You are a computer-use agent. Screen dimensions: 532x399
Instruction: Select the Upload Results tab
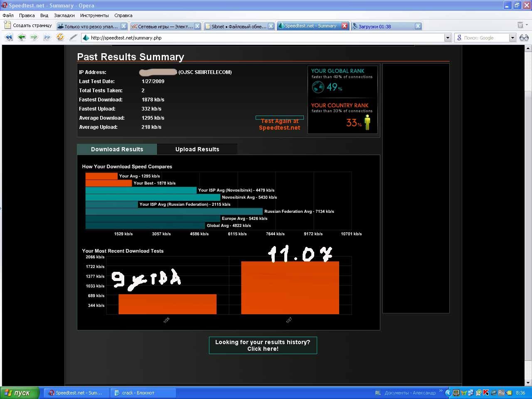click(197, 149)
